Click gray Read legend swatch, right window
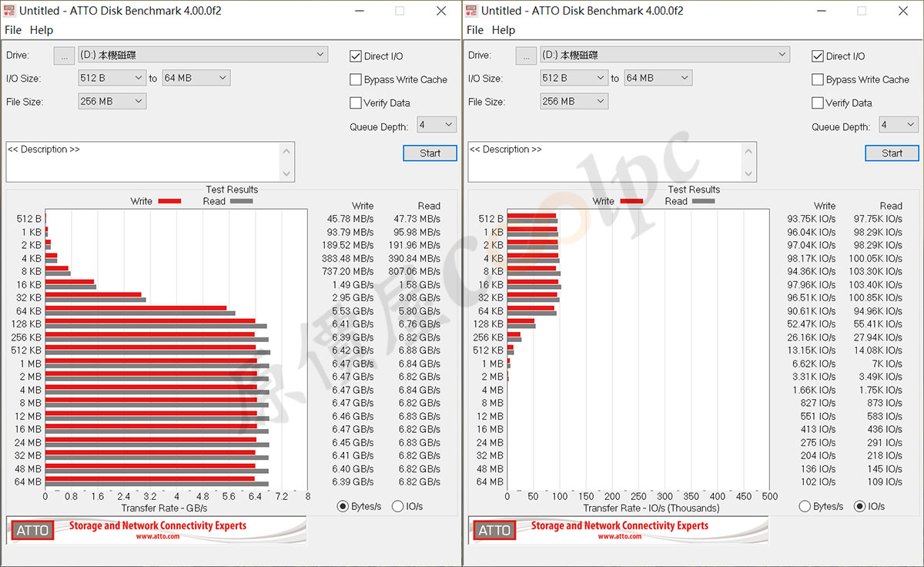The image size is (924, 567). click(703, 201)
